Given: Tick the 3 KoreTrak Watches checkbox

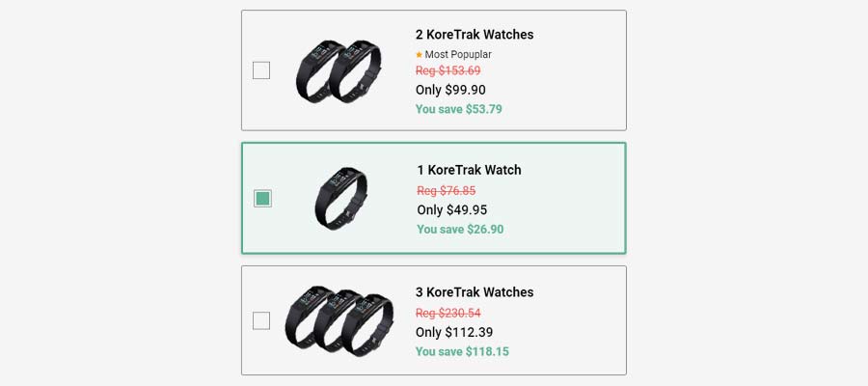Looking at the screenshot, I should click(261, 320).
